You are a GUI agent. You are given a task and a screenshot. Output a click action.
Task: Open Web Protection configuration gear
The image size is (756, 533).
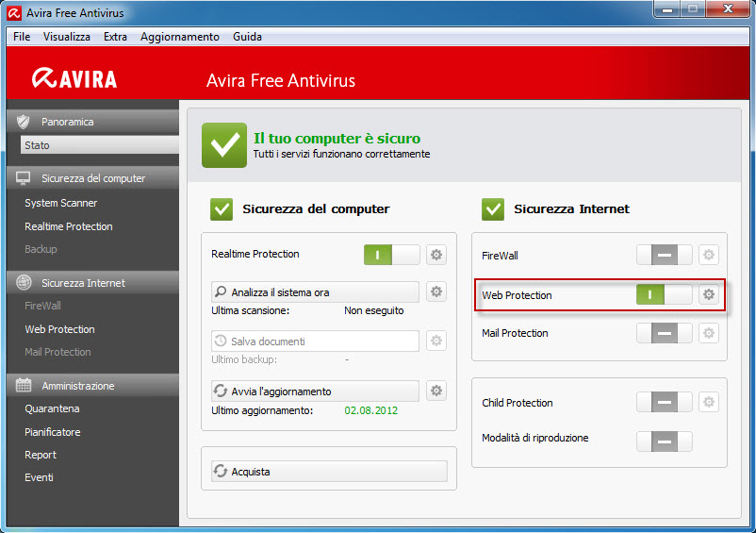point(709,294)
